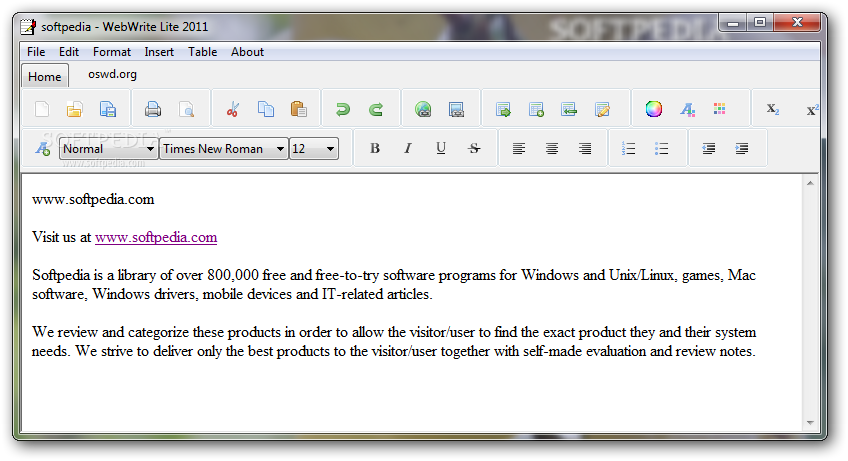Insert an image with the picture icon
The width and height of the screenshot is (848, 461).
coord(456,109)
